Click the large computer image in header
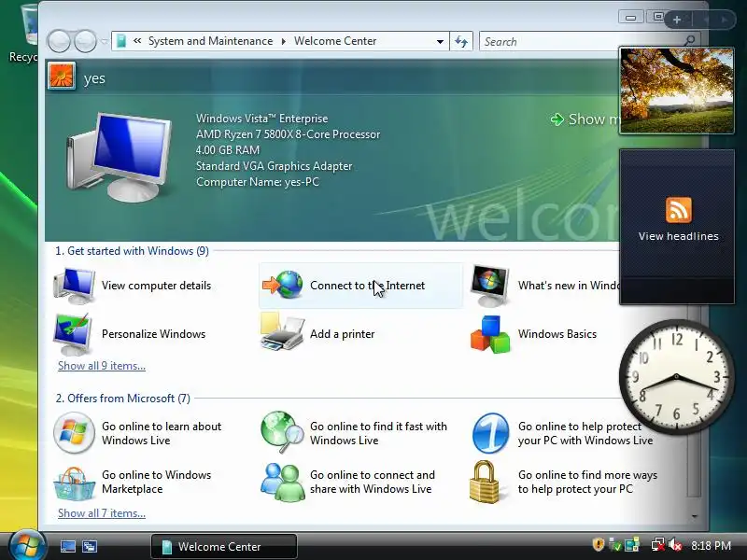 120,157
